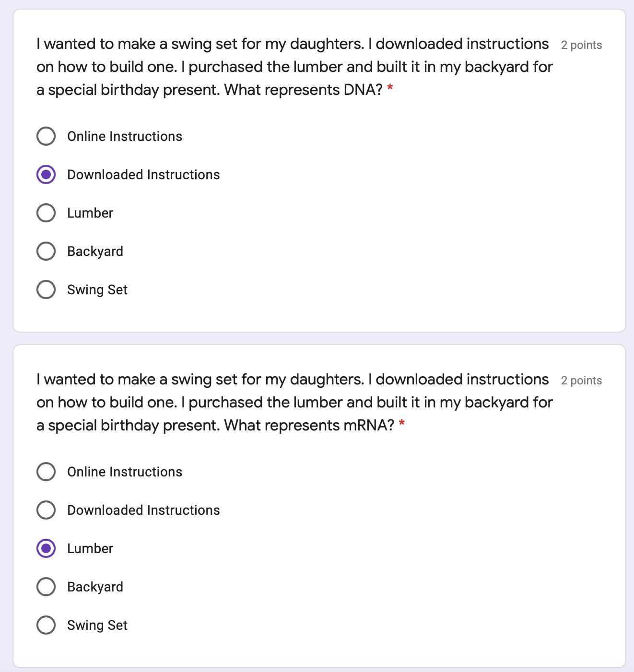Choose Downloaded Instructions for the mRNA question

pos(46,510)
